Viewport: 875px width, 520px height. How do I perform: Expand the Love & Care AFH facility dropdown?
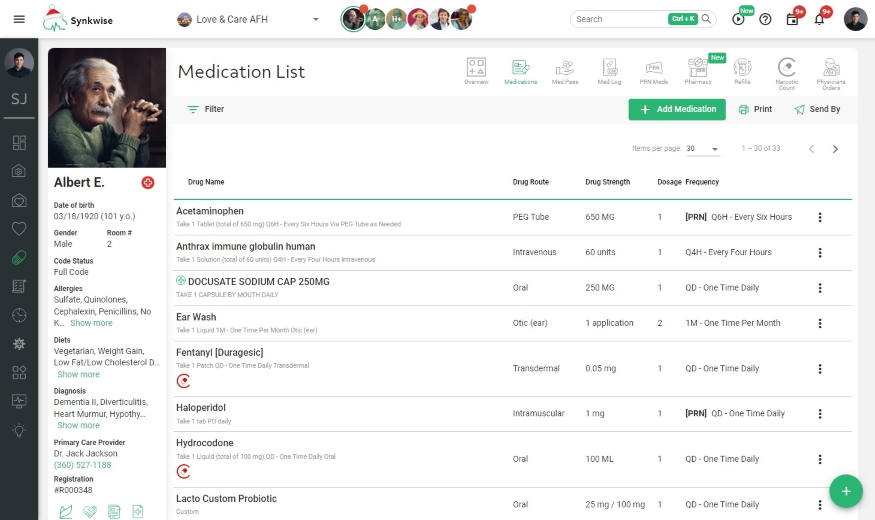coord(316,19)
